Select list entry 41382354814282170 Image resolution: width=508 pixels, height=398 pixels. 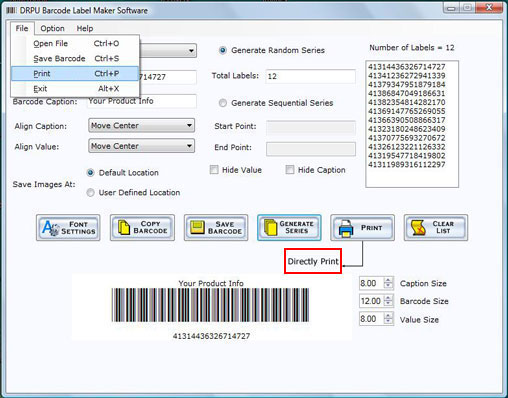tap(407, 102)
